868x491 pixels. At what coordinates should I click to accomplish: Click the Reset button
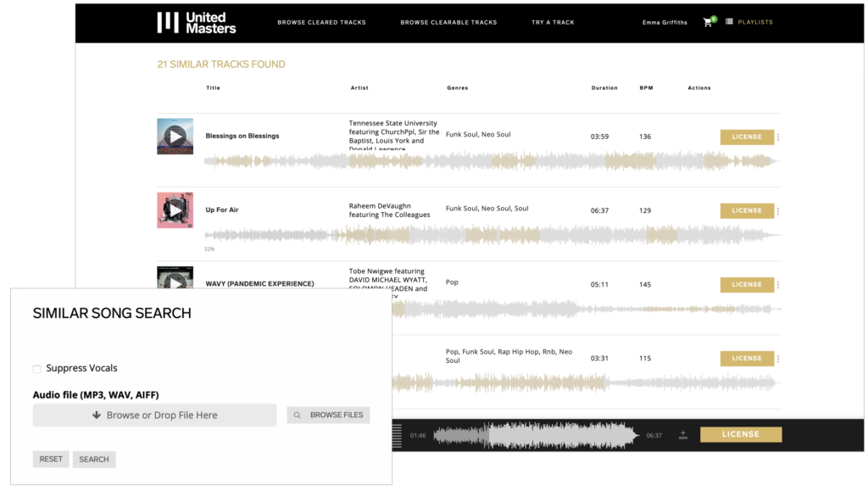click(x=51, y=459)
